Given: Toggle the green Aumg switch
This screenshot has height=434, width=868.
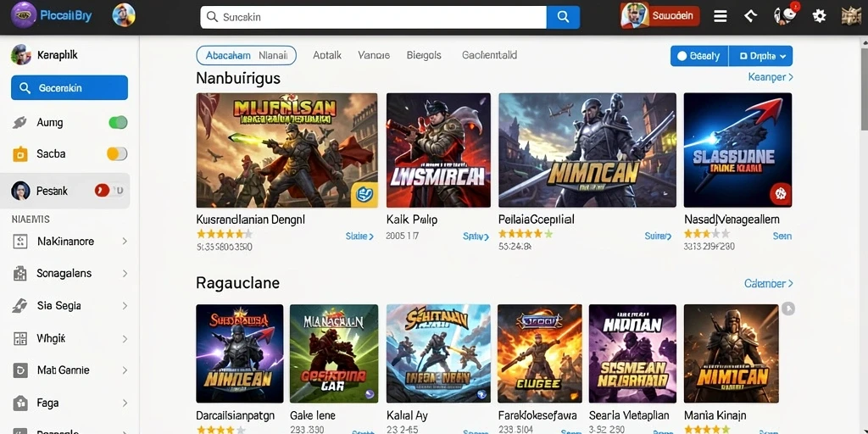Looking at the screenshot, I should click(118, 122).
